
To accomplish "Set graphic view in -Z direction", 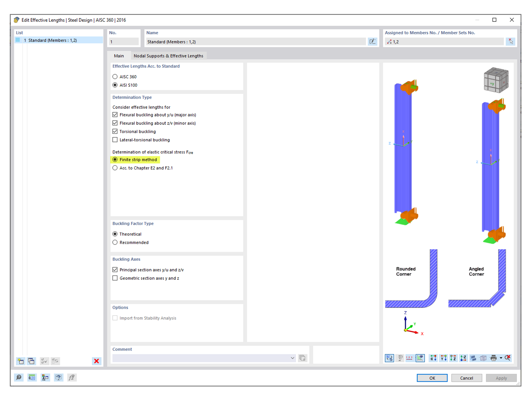I will pyautogui.click(x=463, y=358).
